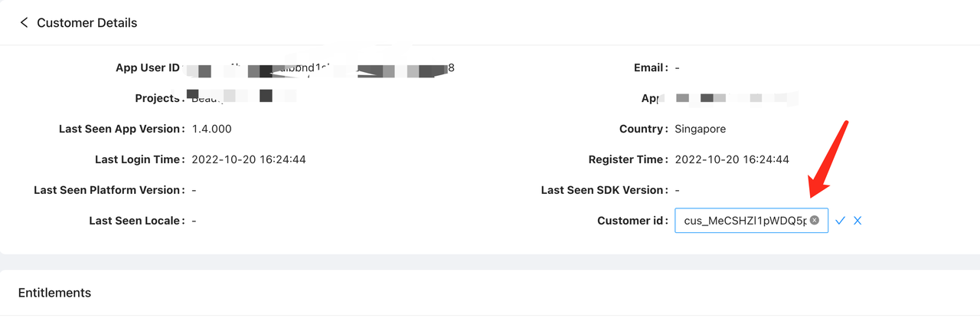Click the Last Seen App Version value 1.4.000
Viewport: 980px width, 328px height.
pyautogui.click(x=211, y=129)
